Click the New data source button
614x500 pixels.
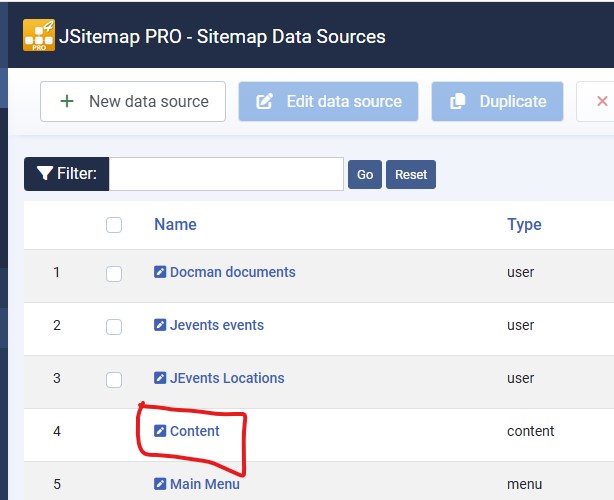point(133,101)
